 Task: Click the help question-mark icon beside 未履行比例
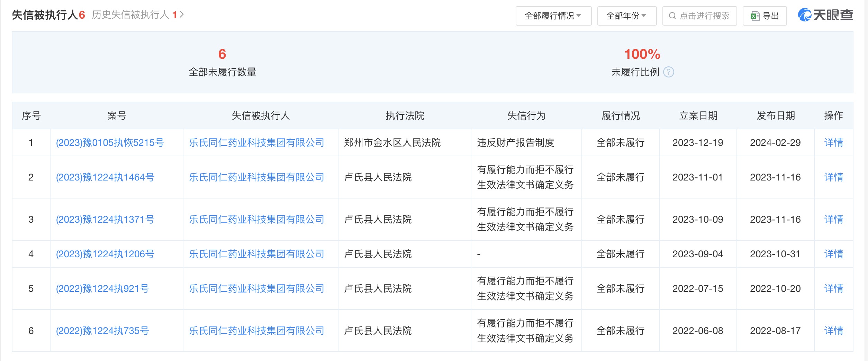pyautogui.click(x=668, y=72)
